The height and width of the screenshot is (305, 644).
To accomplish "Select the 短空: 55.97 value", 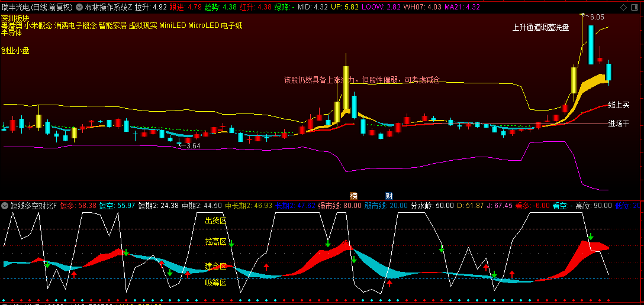I will click(117, 206).
